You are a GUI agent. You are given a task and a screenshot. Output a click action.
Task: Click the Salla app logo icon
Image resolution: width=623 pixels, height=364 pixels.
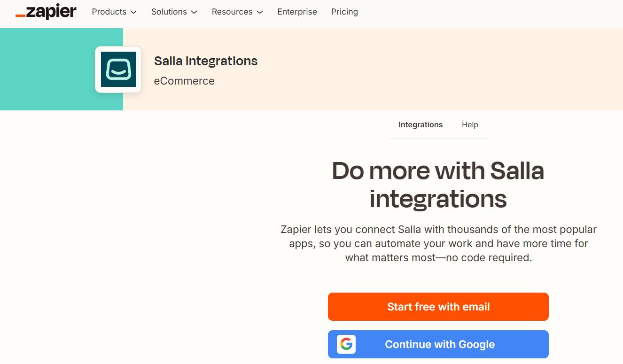click(118, 70)
